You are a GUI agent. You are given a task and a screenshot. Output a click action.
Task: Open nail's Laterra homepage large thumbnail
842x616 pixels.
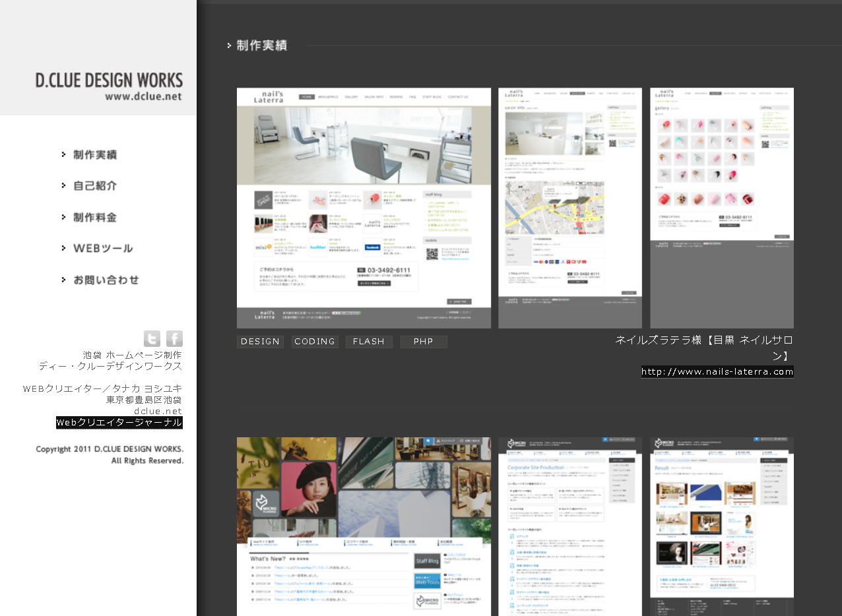pos(364,208)
